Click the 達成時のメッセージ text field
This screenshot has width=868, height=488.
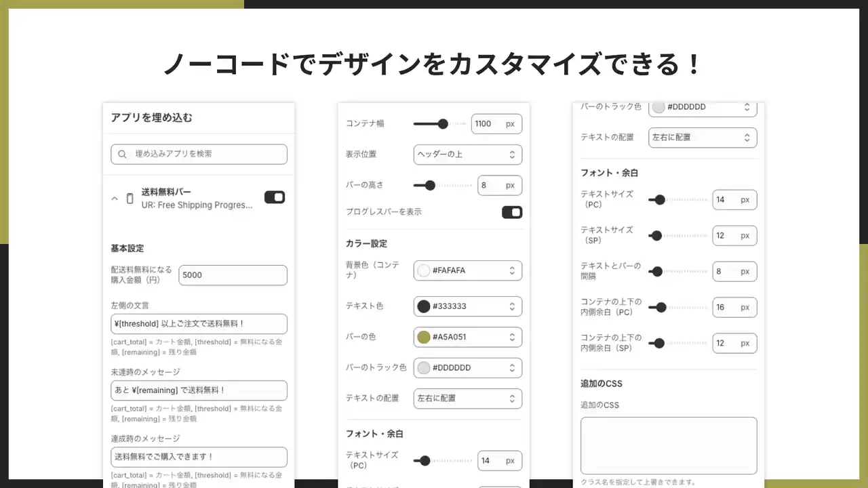(x=199, y=457)
